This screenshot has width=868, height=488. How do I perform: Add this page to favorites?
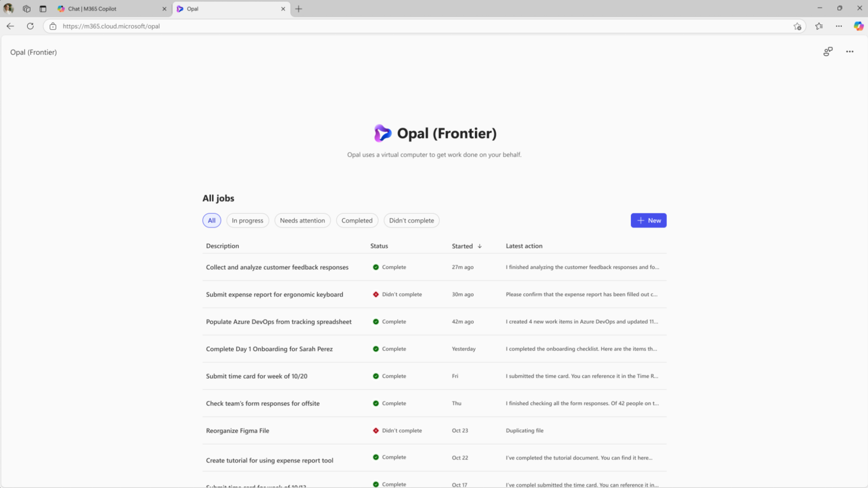coord(797,26)
